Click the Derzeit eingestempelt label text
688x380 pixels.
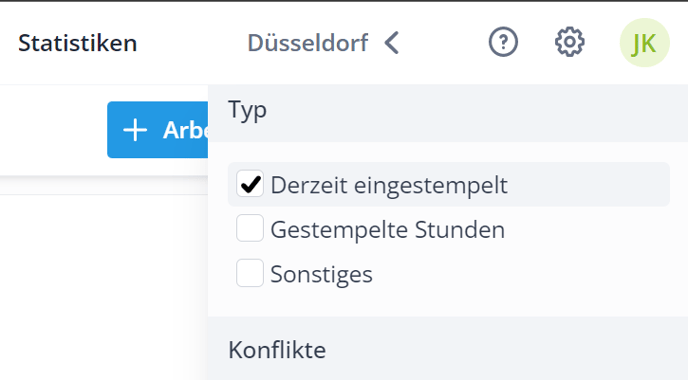click(389, 185)
